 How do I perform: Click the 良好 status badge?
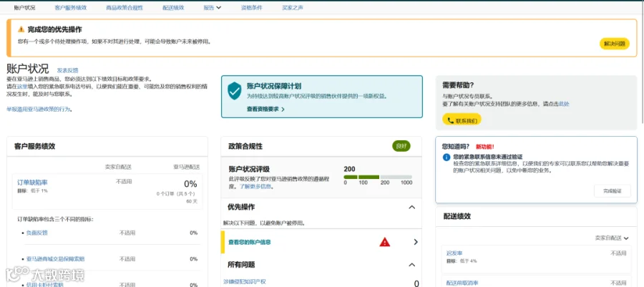[x=401, y=146]
